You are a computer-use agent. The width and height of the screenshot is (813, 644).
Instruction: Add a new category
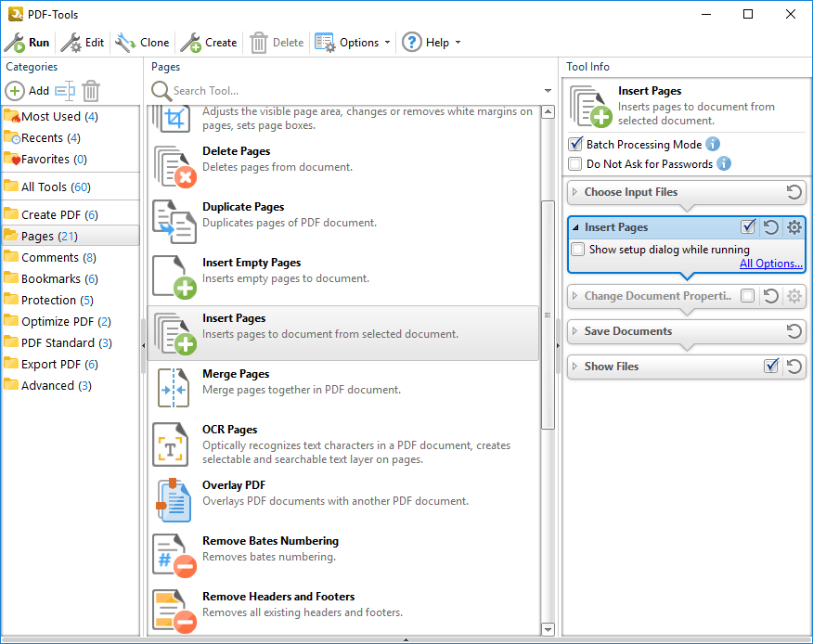[28, 91]
